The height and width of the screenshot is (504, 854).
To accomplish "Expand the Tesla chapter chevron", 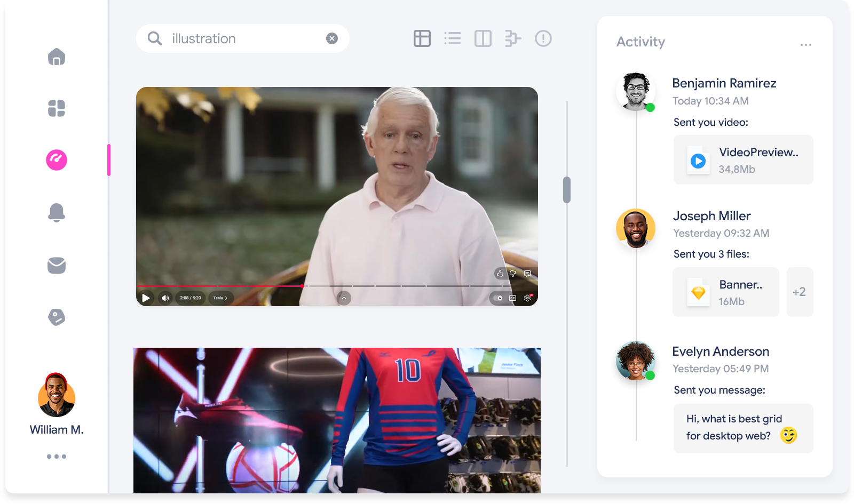I will point(220,298).
